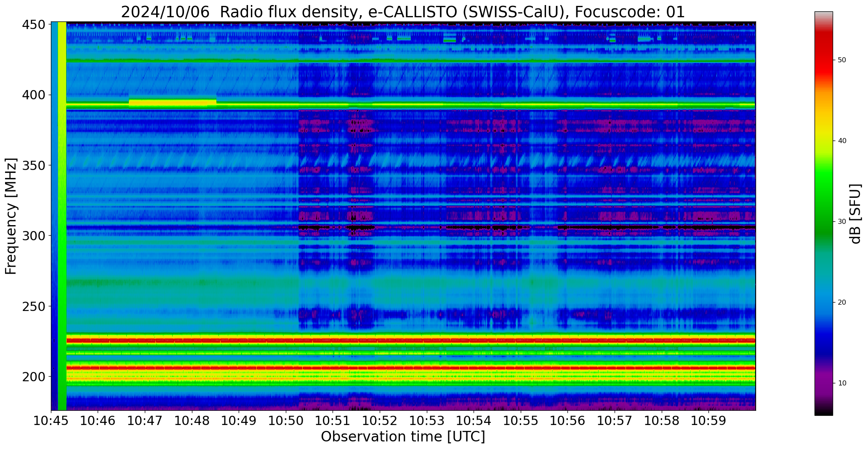The width and height of the screenshot is (868, 449).
Task: Click the 10:49 time tick label
Action: (239, 421)
